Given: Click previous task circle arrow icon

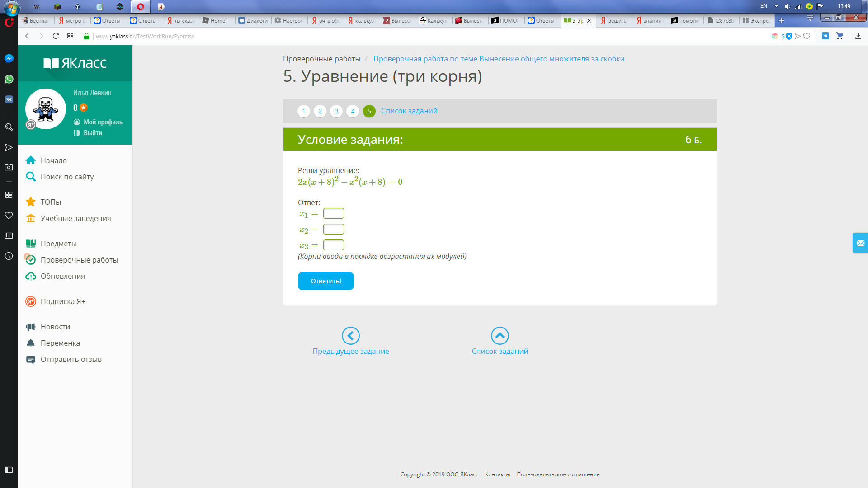Looking at the screenshot, I should click(x=350, y=336).
